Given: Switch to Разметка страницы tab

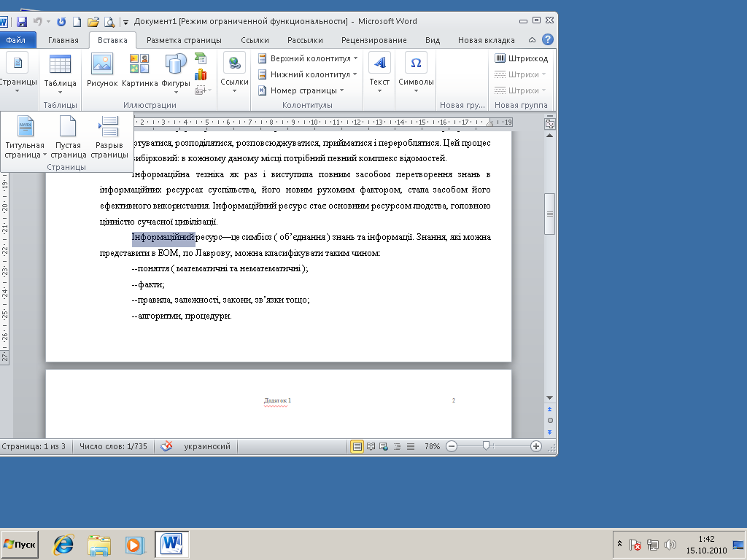Looking at the screenshot, I should (184, 40).
